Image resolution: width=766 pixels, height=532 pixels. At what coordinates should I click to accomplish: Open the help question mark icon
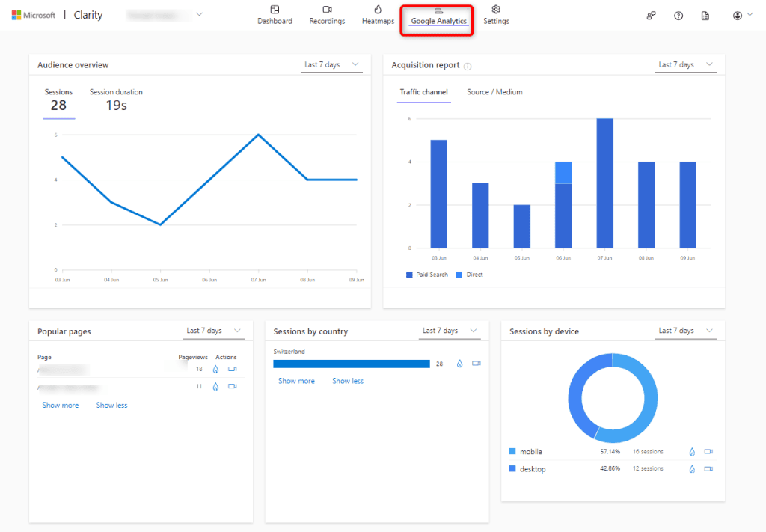(678, 15)
